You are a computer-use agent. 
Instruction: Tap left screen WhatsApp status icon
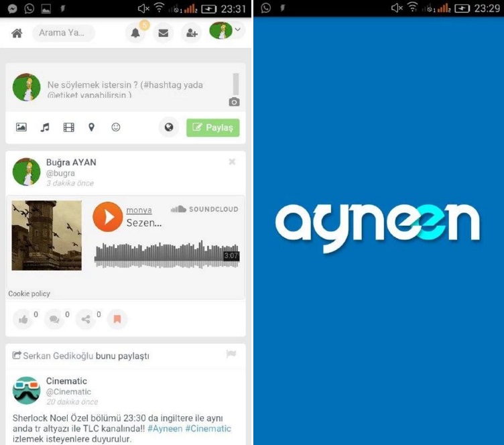click(x=29, y=8)
